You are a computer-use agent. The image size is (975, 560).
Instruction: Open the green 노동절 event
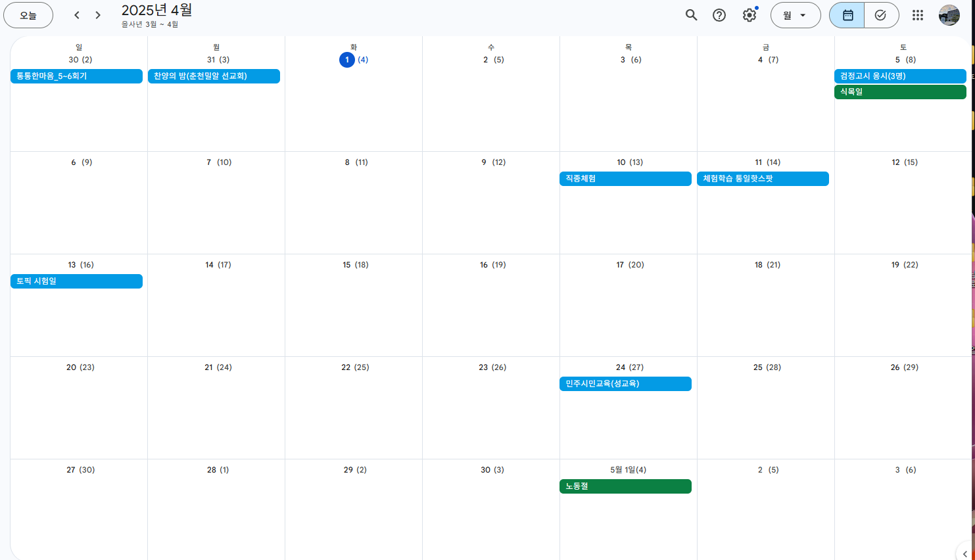(x=625, y=486)
